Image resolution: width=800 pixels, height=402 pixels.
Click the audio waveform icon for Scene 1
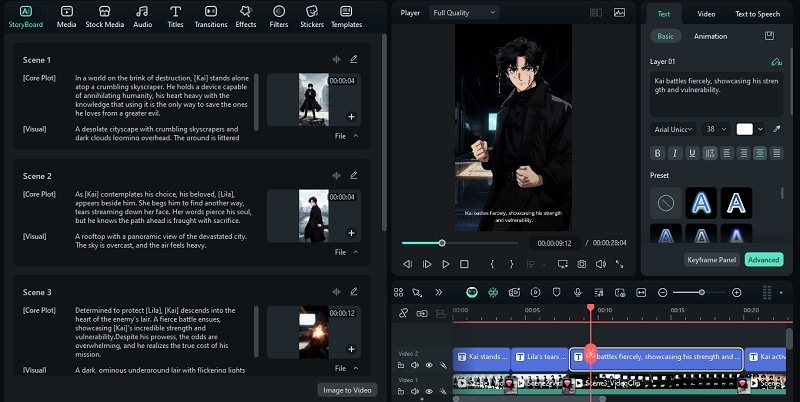click(x=336, y=59)
